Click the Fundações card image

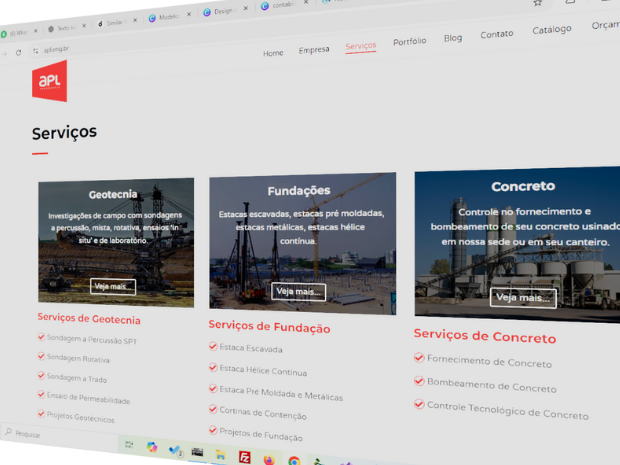tap(302, 240)
